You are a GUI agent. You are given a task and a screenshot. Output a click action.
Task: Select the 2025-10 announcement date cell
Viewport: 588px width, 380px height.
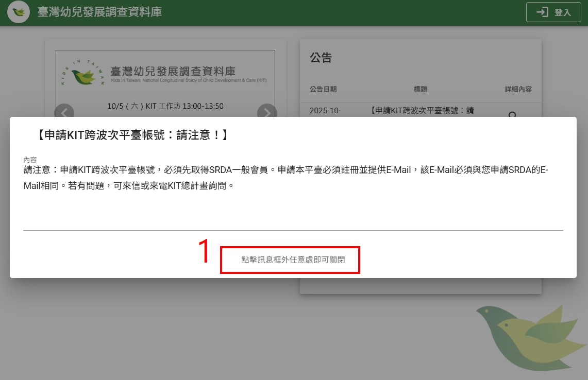325,111
